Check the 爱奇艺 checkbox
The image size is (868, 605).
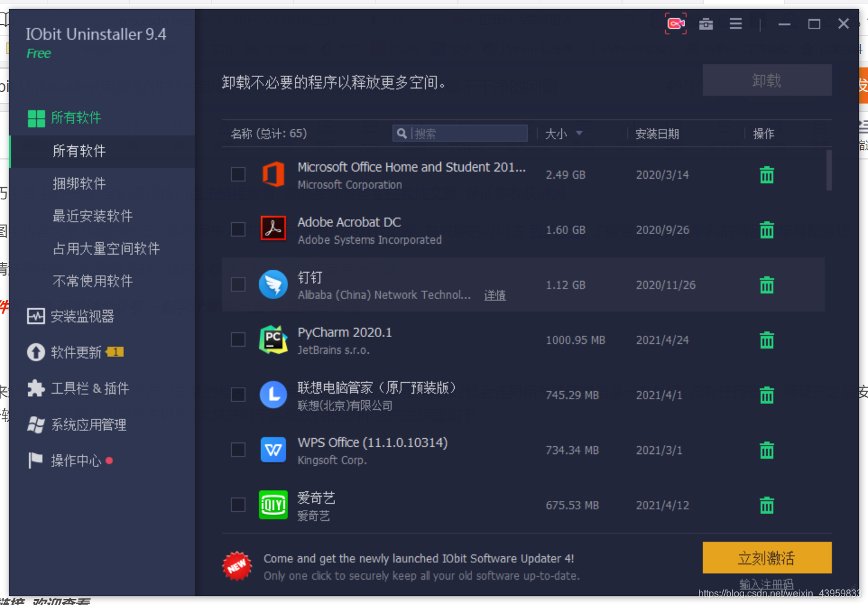tap(238, 505)
